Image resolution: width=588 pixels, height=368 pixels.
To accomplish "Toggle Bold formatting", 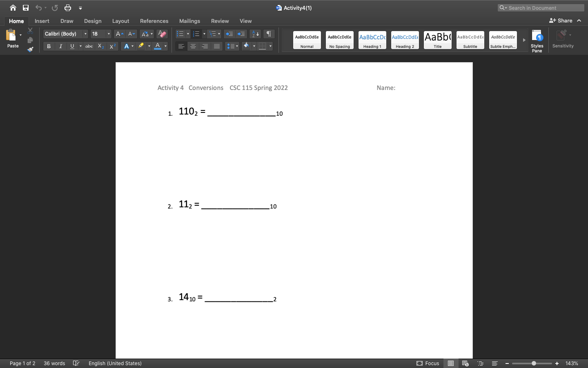I will point(49,46).
